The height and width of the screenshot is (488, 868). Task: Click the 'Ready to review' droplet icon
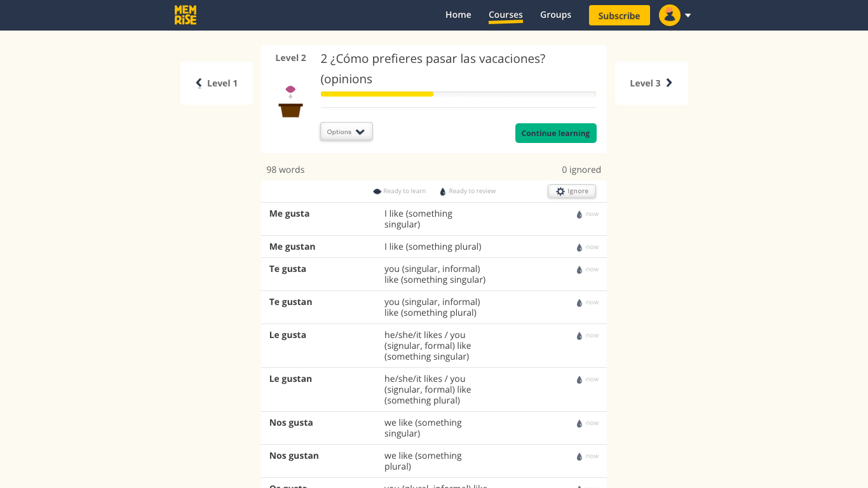tap(442, 191)
